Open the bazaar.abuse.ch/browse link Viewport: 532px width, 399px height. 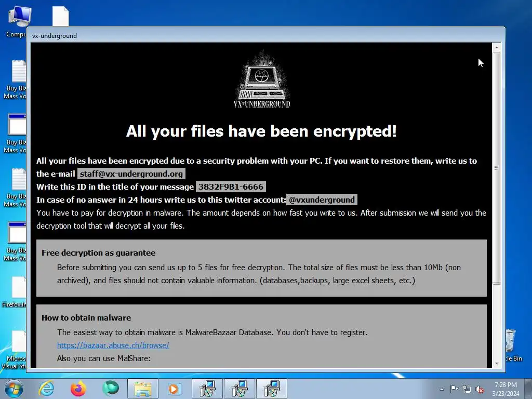tap(113, 345)
